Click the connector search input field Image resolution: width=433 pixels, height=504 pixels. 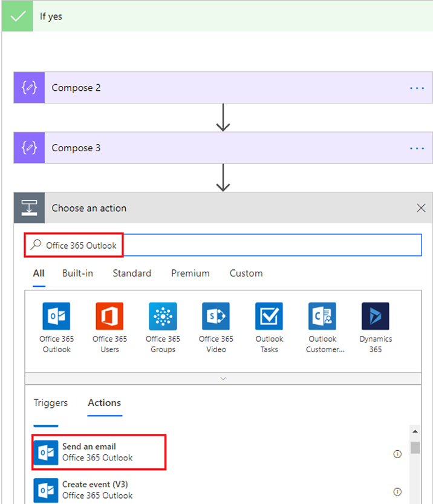[x=223, y=245]
